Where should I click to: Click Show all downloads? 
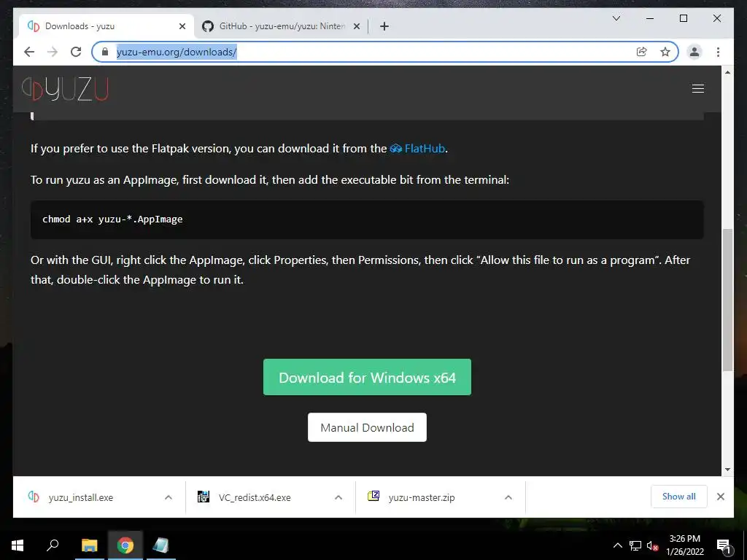point(679,497)
